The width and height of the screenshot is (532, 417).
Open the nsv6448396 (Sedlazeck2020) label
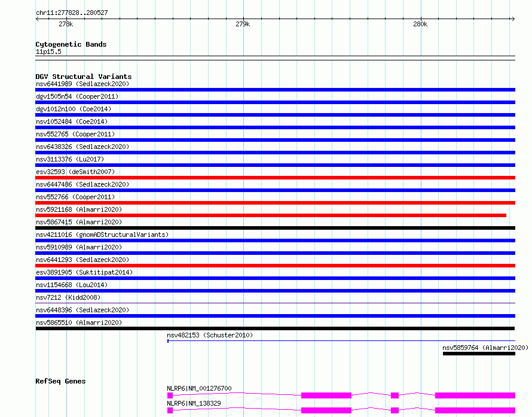(82, 310)
